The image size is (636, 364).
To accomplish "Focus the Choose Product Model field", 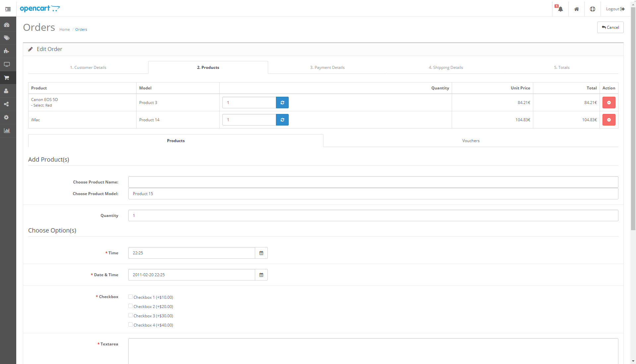I will (373, 194).
